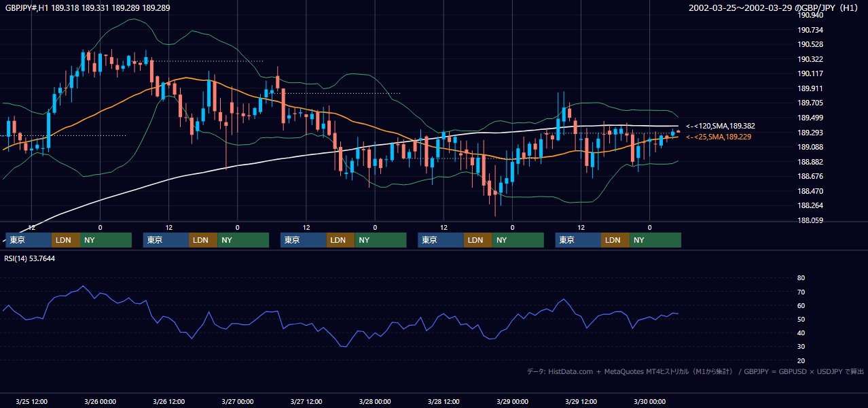Click the RSI level 30 label
The width and height of the screenshot is (868, 408).
(801, 347)
